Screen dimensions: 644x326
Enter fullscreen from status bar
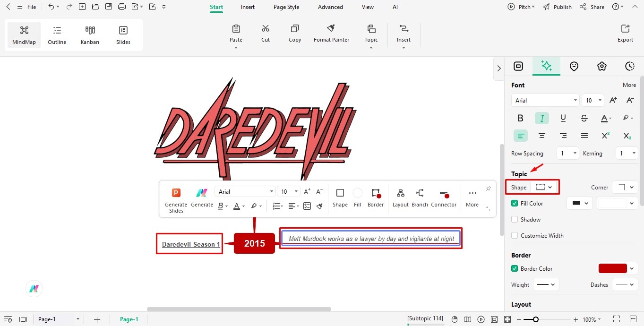point(617,319)
